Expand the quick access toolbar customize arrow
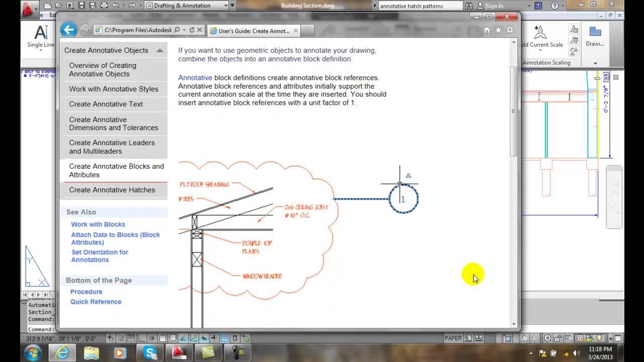 (233, 6)
